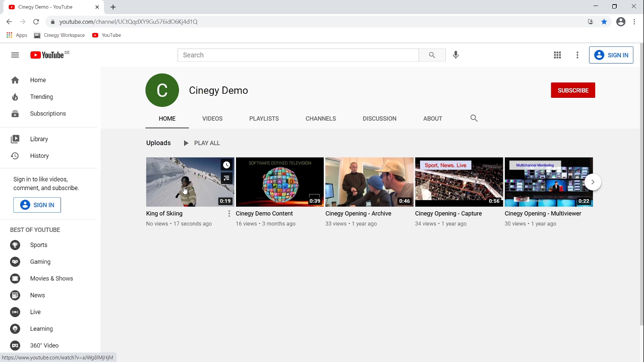Play Cinegy Opening - Archive thumbnail
The width and height of the screenshot is (644, 362).
click(369, 182)
